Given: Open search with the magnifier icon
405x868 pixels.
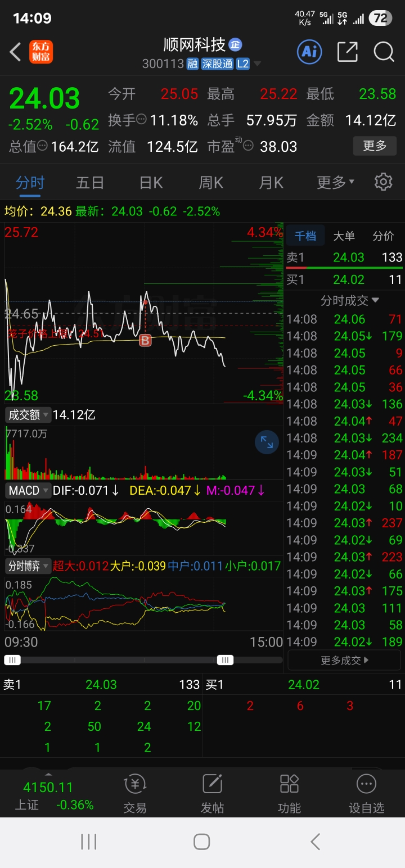Looking at the screenshot, I should [384, 52].
